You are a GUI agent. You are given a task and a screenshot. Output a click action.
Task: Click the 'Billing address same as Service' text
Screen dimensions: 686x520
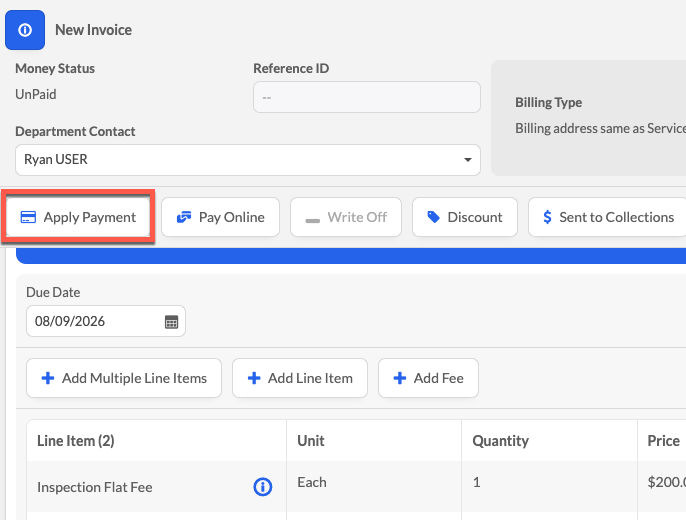[x=600, y=129]
